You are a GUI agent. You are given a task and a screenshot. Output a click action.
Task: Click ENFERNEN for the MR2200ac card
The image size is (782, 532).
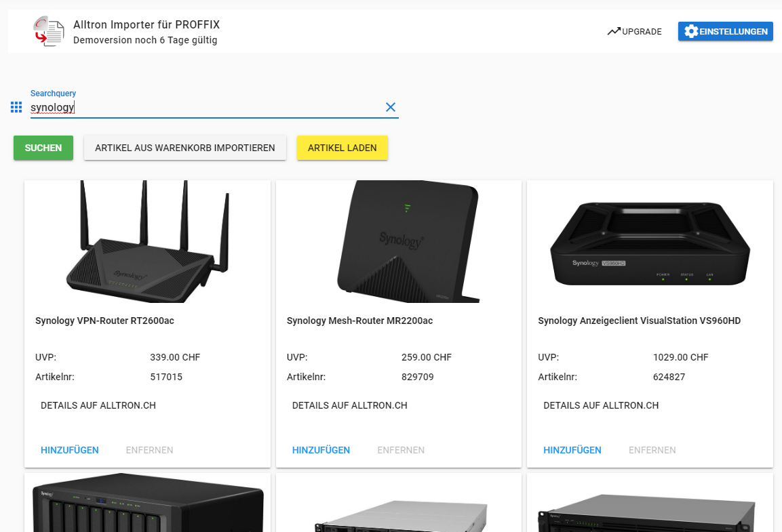[x=401, y=449]
